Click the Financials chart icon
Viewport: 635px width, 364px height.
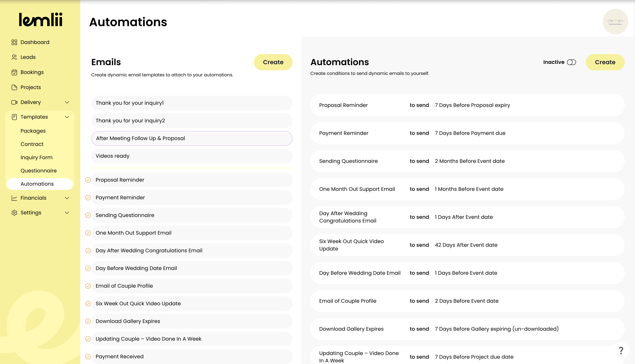[x=14, y=198]
